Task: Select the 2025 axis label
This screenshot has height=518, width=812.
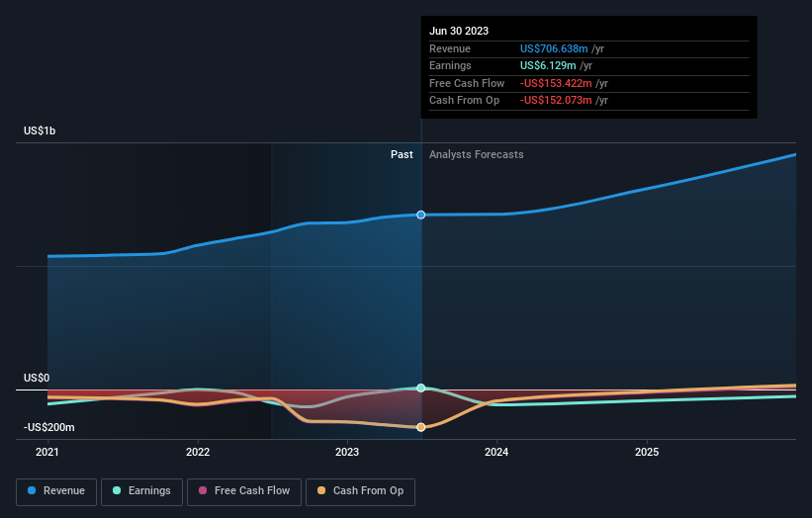Action: pyautogui.click(x=647, y=453)
